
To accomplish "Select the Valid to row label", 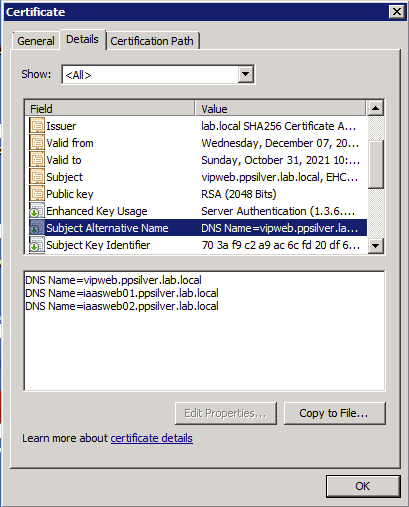I will tap(64, 160).
